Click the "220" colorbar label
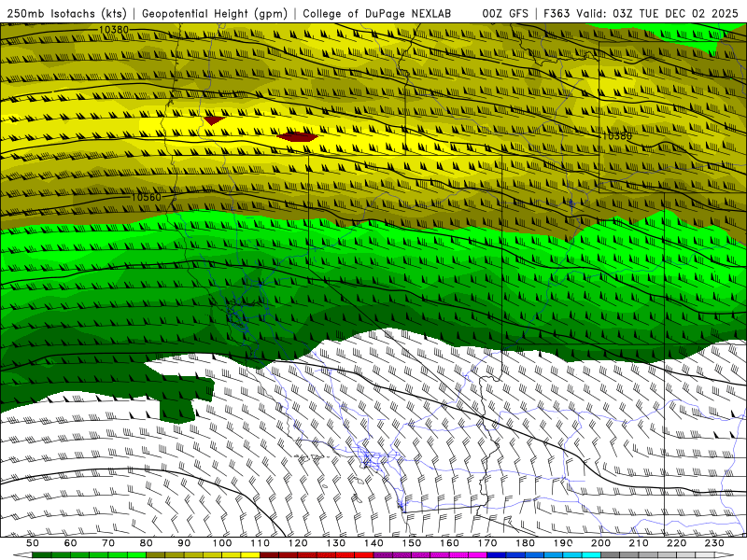This screenshot has width=747, height=560. pyautogui.click(x=676, y=543)
